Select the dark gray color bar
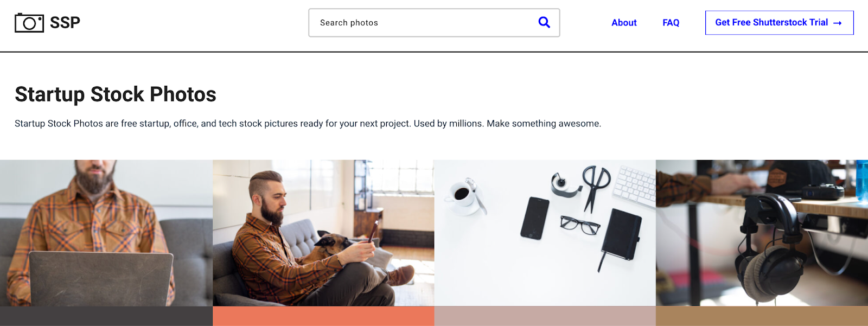The image size is (868, 326). (106, 316)
